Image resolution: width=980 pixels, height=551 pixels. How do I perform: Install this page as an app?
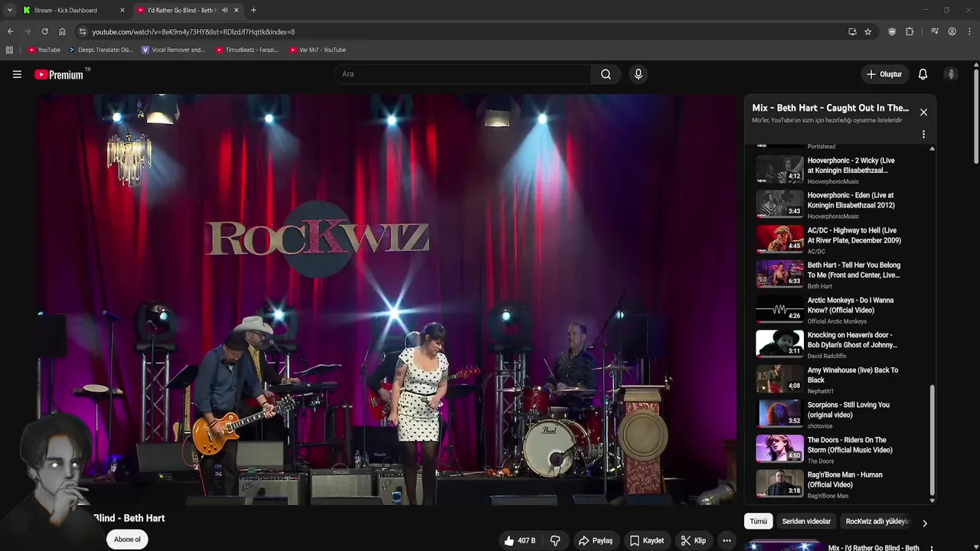[x=852, y=31]
